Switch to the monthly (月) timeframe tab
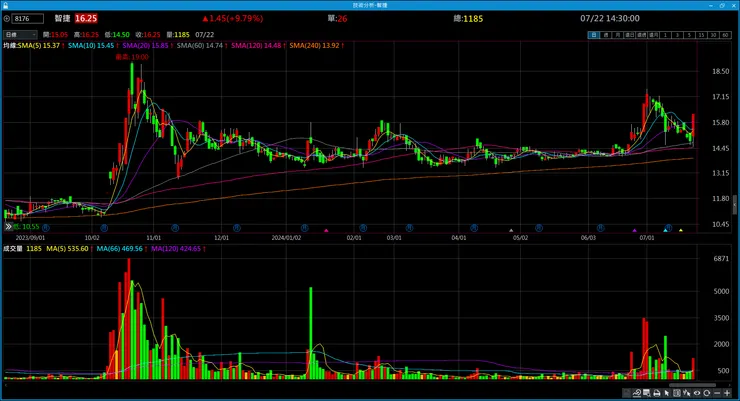This screenshot has width=740, height=401. (617, 35)
